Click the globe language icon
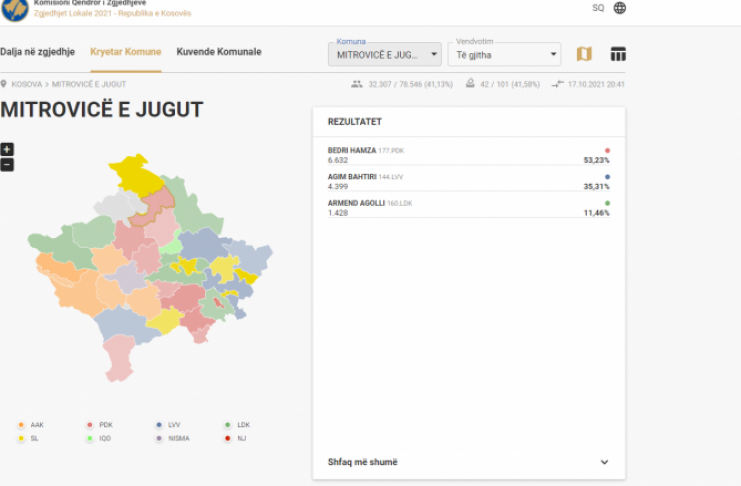The width and height of the screenshot is (741, 486). 620,8
